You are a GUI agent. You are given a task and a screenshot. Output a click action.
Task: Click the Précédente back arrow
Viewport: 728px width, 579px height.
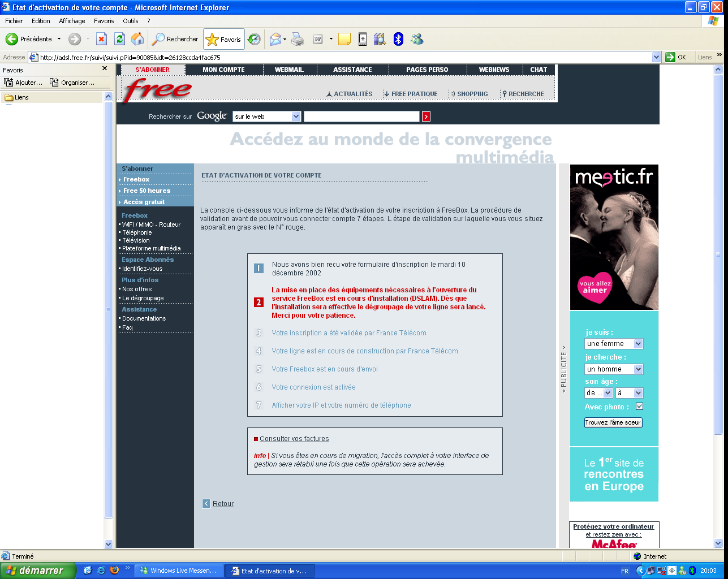coord(12,39)
